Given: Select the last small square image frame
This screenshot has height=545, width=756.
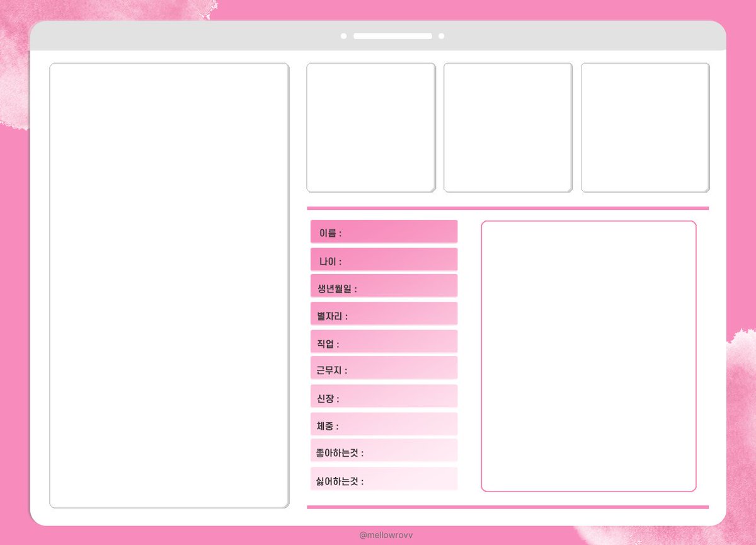Looking at the screenshot, I should coord(645,127).
